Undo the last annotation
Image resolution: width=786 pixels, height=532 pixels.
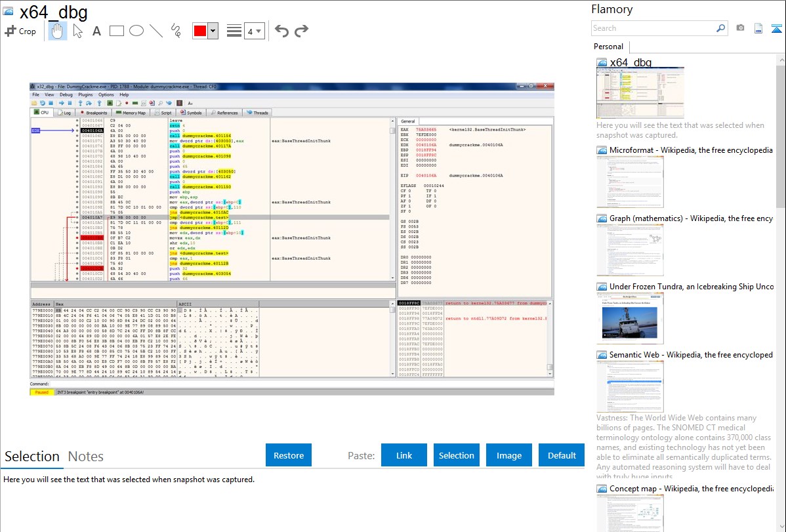coord(281,31)
